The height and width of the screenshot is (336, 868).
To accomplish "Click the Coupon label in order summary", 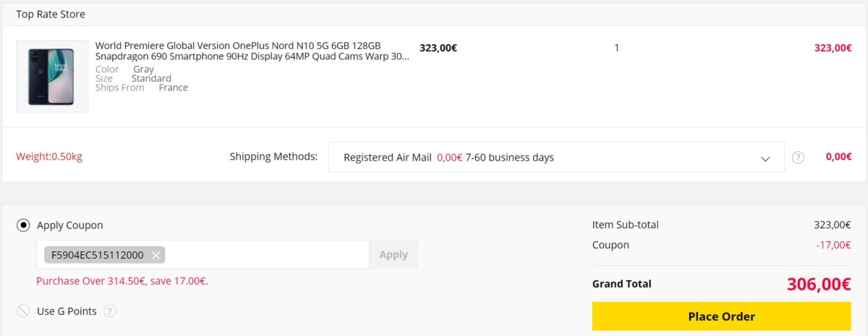I will click(x=610, y=245).
